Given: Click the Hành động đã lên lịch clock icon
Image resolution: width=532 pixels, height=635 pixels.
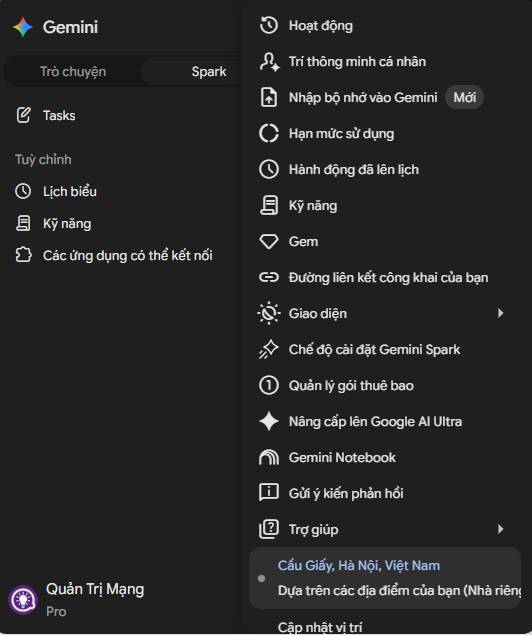Looking at the screenshot, I should click(x=269, y=169).
